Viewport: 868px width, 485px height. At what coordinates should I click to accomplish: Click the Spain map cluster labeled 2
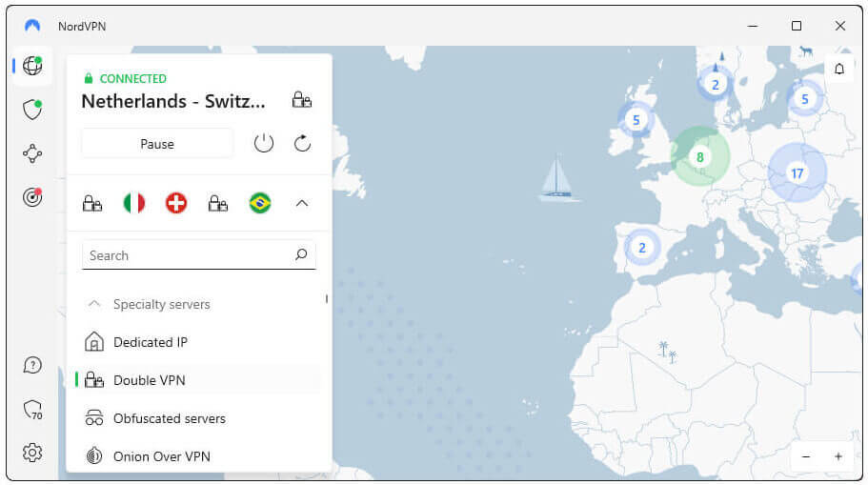click(642, 247)
